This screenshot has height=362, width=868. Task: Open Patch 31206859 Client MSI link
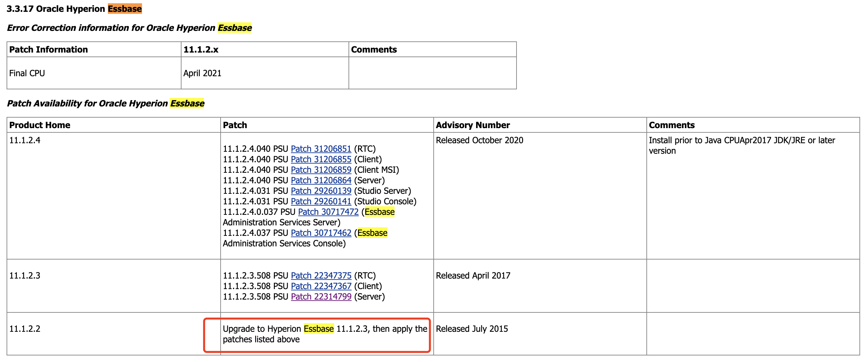(x=321, y=170)
